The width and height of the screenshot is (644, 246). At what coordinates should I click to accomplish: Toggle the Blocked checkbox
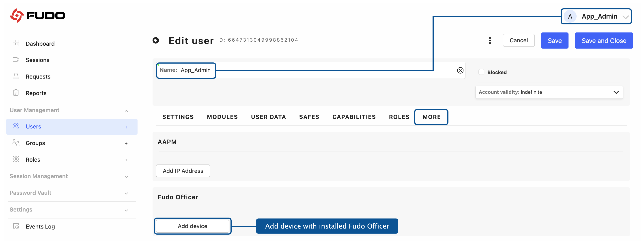pyautogui.click(x=481, y=72)
